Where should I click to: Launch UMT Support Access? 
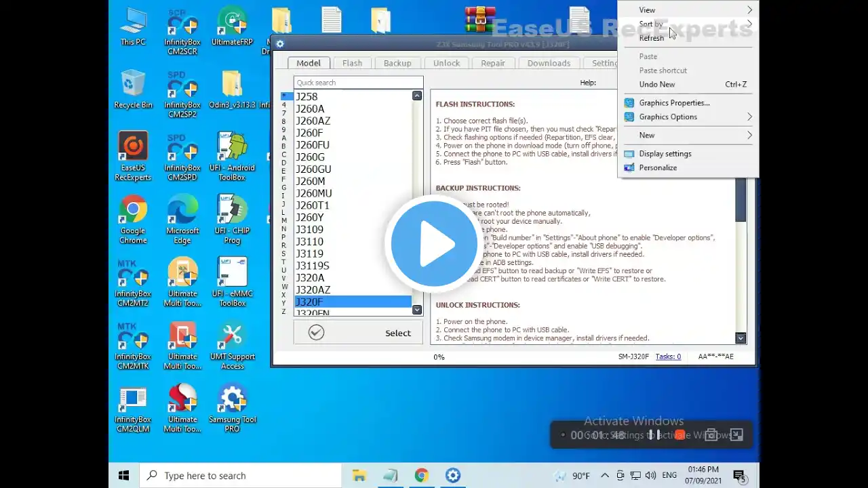click(x=232, y=346)
